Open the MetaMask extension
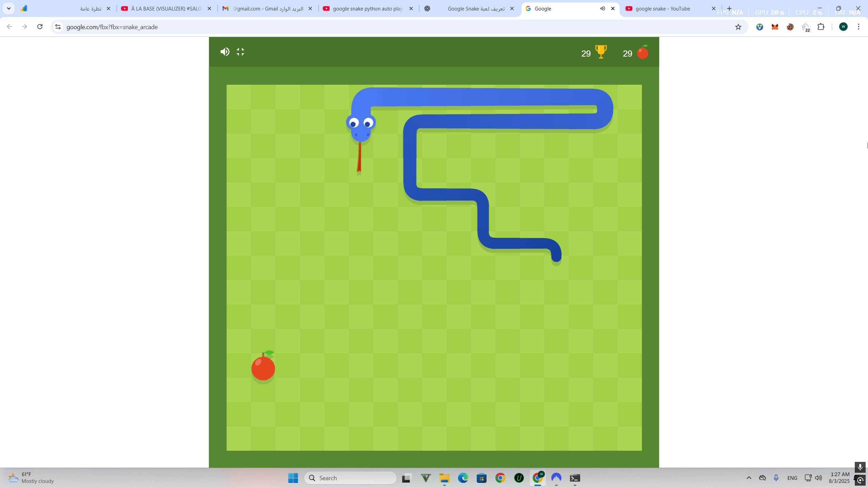This screenshot has height=488, width=868. pos(775,27)
